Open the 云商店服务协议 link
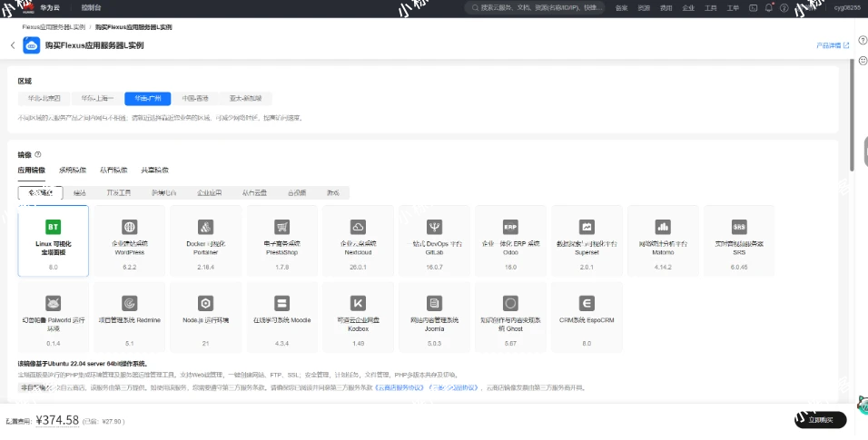 [x=400, y=388]
